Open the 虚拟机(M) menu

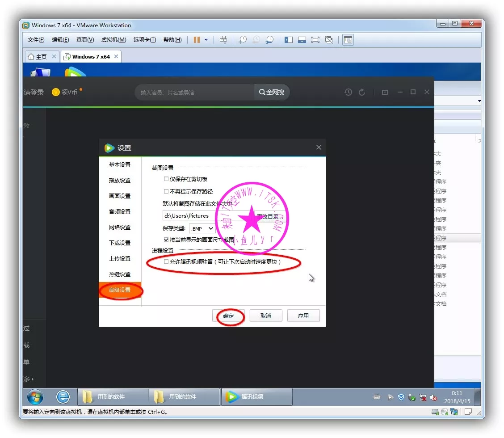point(113,40)
